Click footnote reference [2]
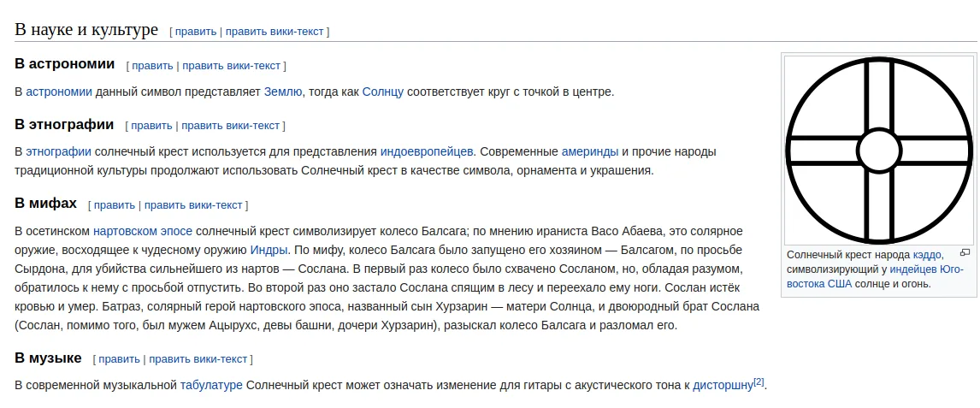 coord(759,381)
